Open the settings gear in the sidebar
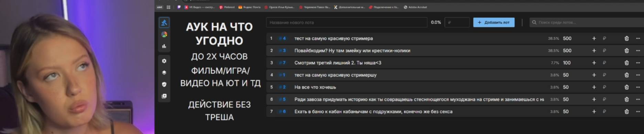The height and width of the screenshot is (134, 644). (164, 61)
